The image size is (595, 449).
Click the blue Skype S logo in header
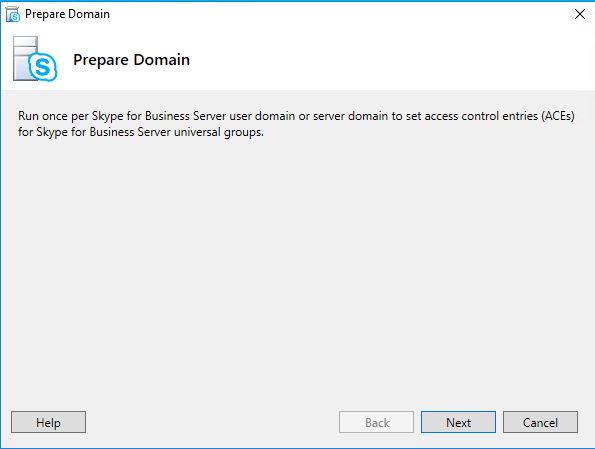pyautogui.click(x=43, y=67)
